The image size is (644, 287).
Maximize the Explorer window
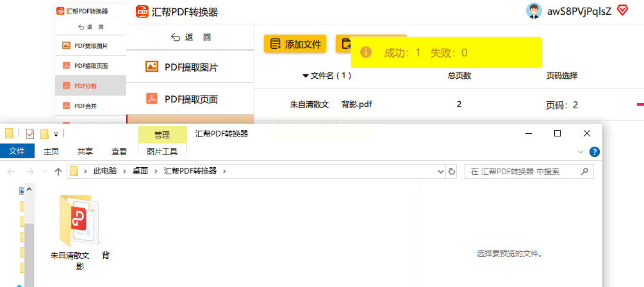click(x=557, y=133)
